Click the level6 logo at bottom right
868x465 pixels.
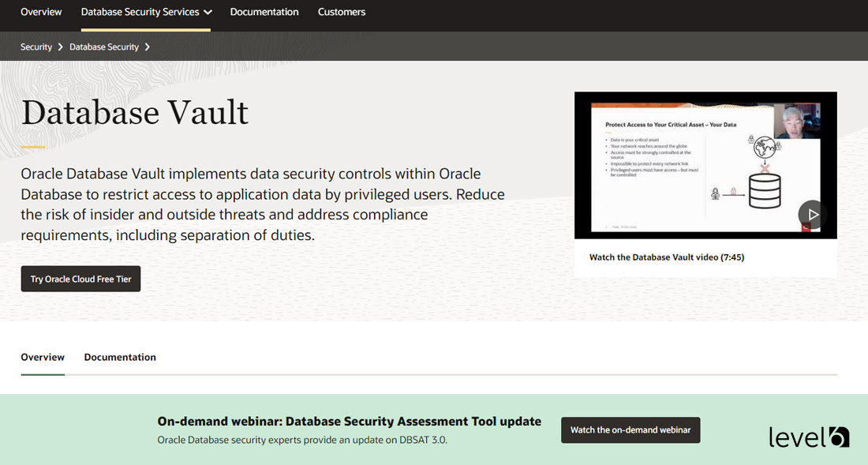tap(808, 436)
